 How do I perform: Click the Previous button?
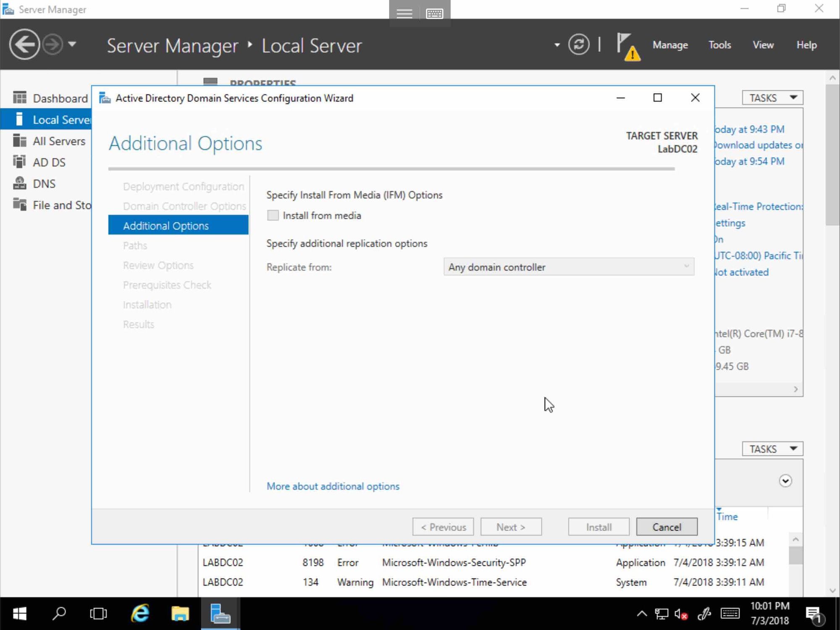[443, 527]
